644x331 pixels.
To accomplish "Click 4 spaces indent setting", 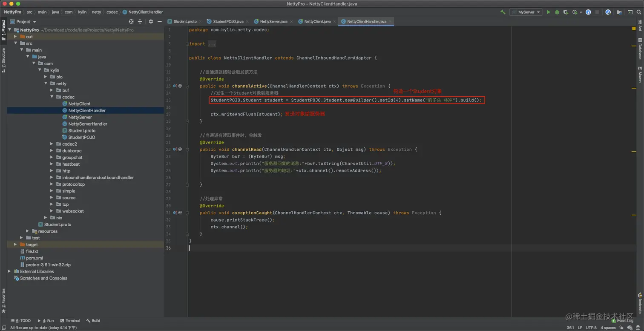I will pos(608,328).
